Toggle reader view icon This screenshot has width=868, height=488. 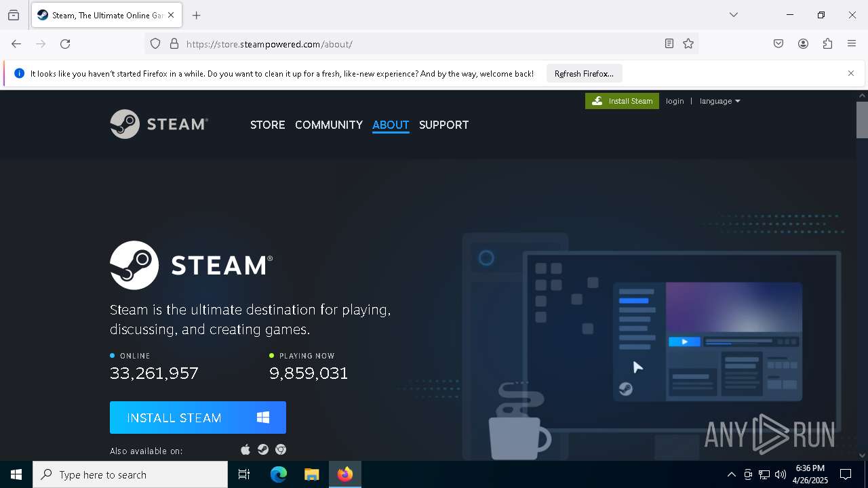pyautogui.click(x=669, y=44)
